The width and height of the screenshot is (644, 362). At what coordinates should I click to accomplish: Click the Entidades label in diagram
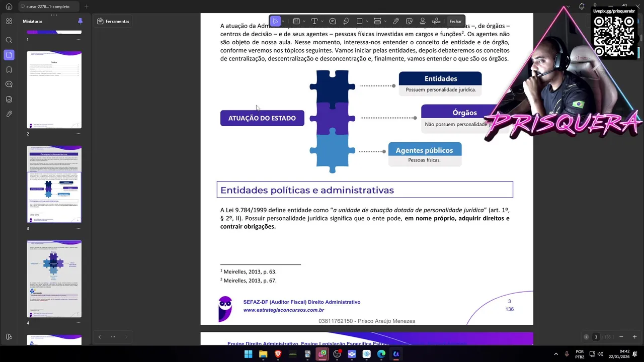pyautogui.click(x=441, y=78)
